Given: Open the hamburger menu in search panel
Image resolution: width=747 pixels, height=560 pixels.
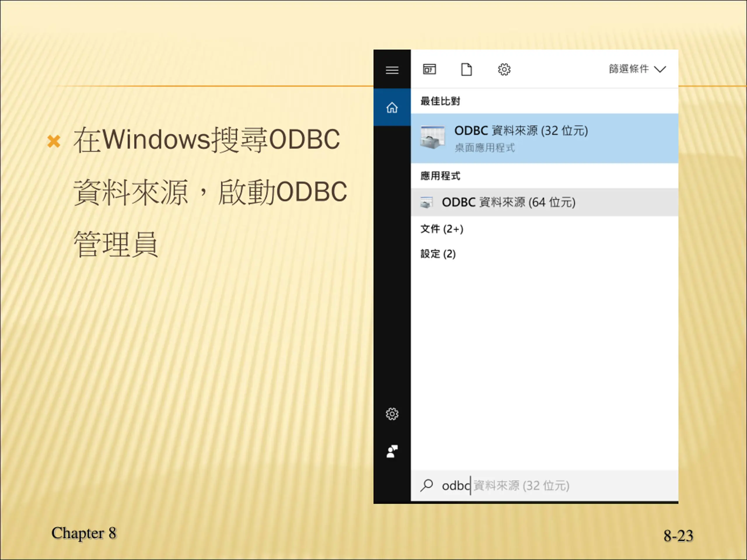Looking at the screenshot, I should [x=392, y=70].
